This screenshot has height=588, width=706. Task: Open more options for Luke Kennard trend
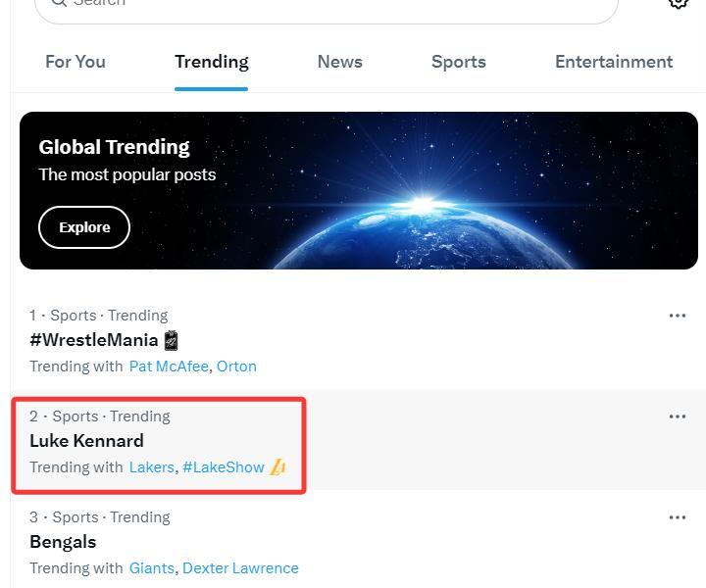tap(677, 416)
